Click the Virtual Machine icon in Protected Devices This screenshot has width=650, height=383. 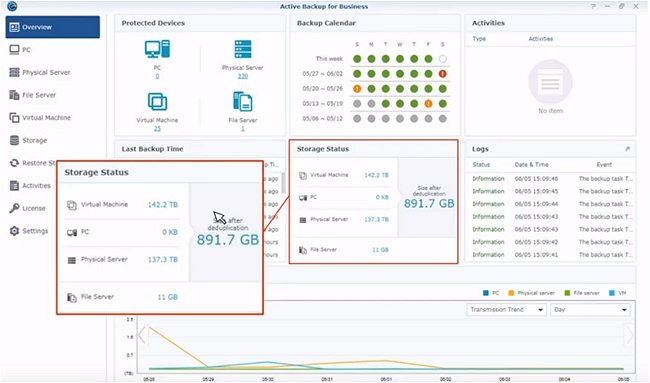pos(157,102)
